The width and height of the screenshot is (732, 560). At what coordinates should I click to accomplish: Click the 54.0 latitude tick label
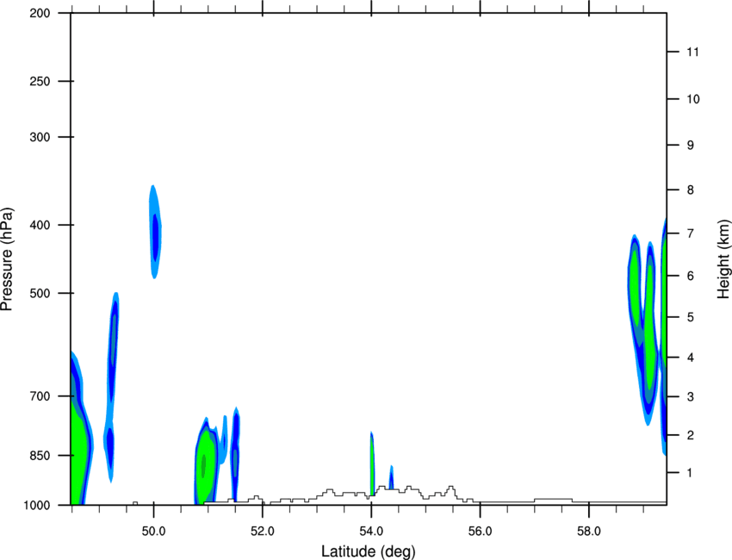[371, 532]
